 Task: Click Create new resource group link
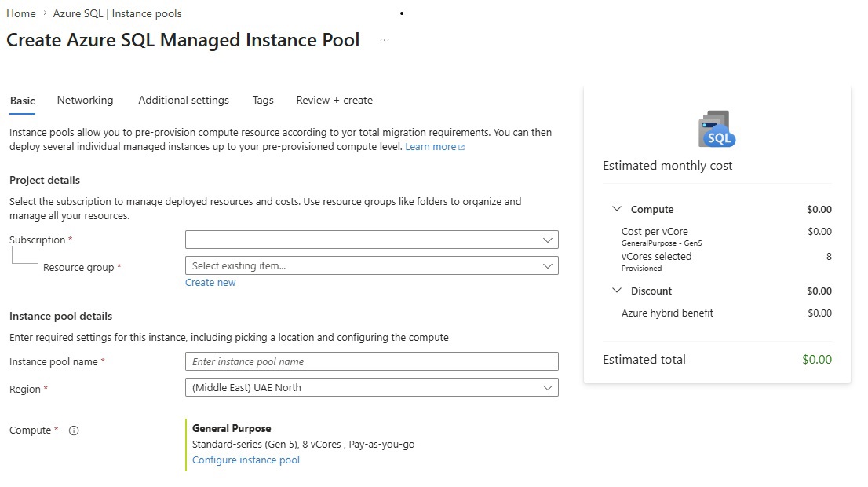tap(210, 283)
